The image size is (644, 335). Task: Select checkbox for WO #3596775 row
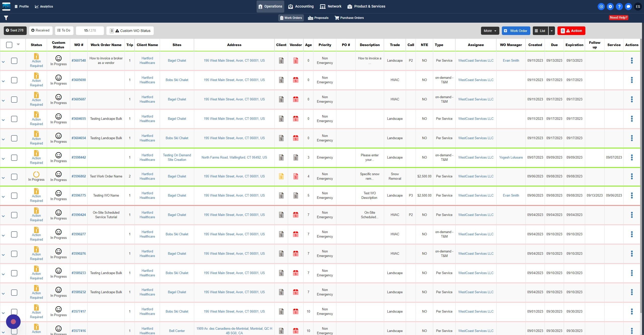14,196
